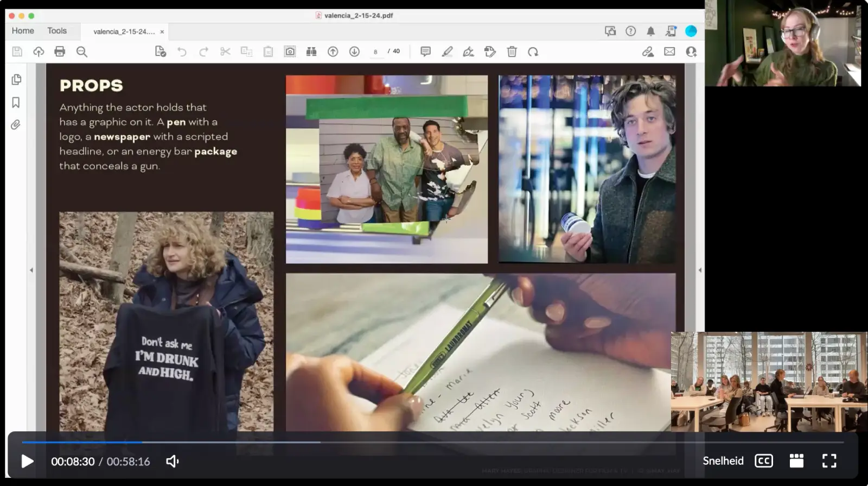Go to next page with down arrow

click(354, 52)
